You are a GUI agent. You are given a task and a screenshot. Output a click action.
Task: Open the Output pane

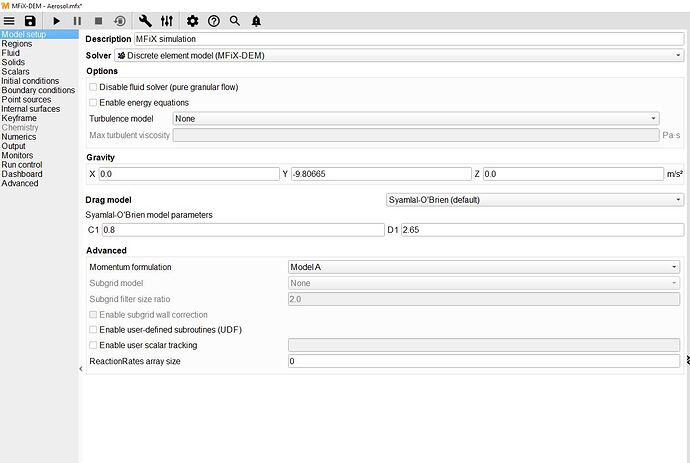(14, 146)
